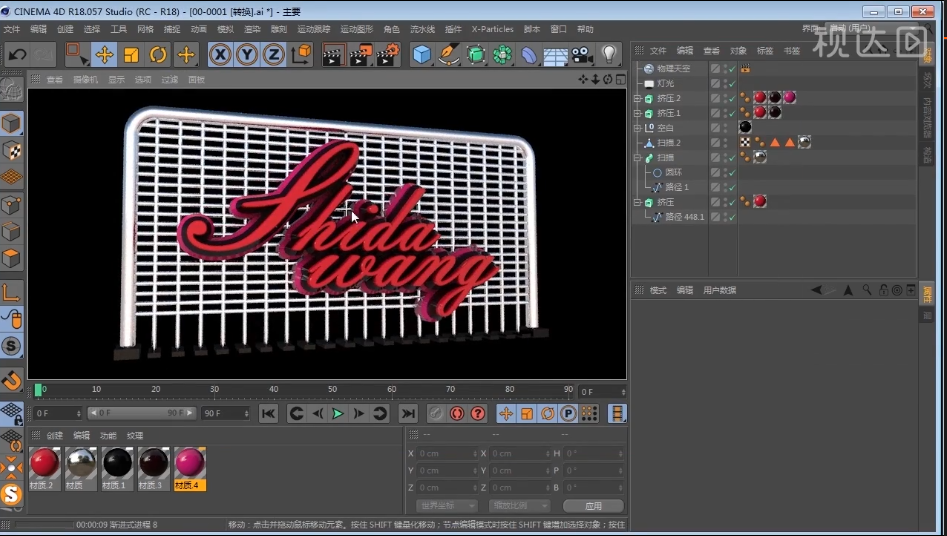Select the red 材质.2 material
Screen dimensions: 947x536
(45, 468)
